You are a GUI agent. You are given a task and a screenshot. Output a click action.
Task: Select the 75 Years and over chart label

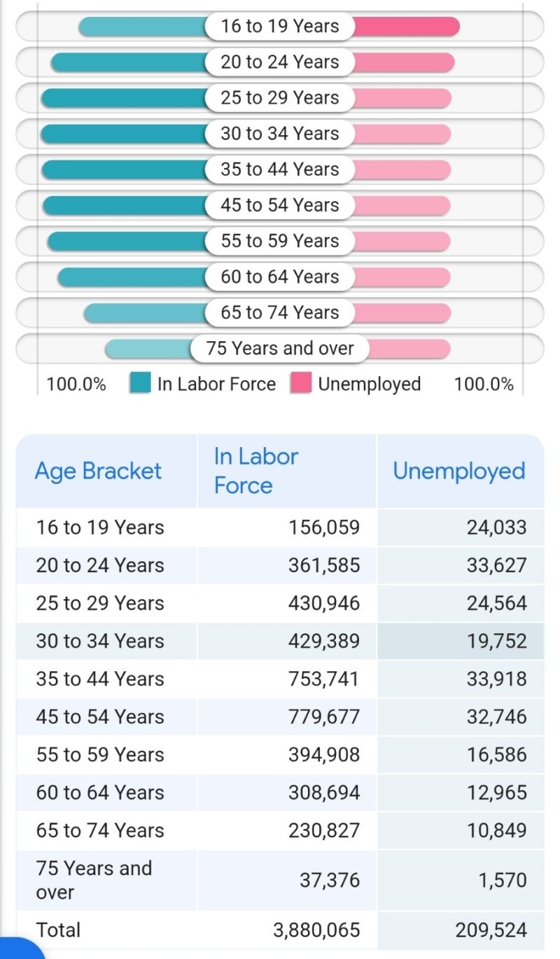click(279, 348)
